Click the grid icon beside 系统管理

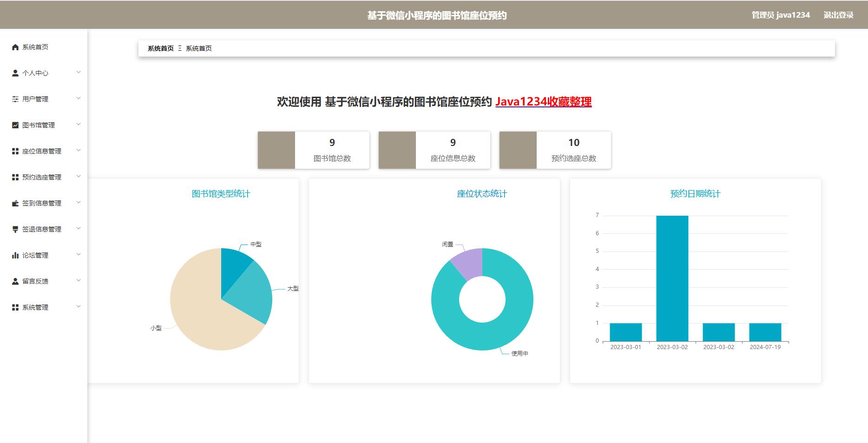click(x=15, y=307)
